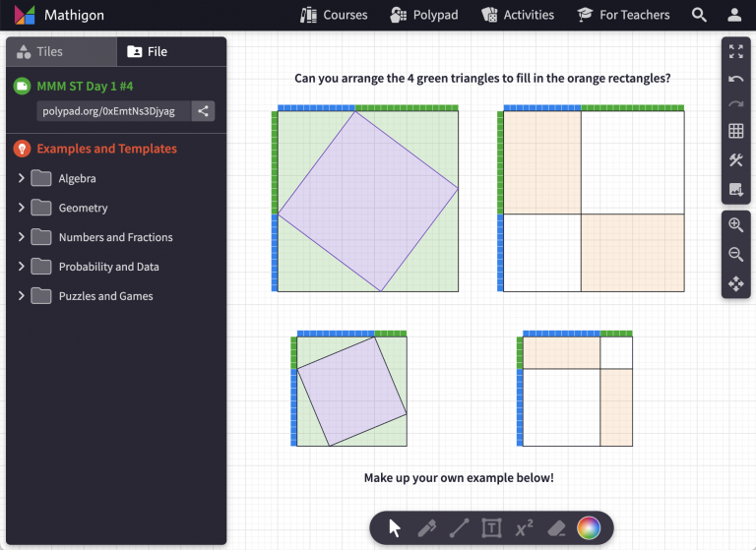Viewport: 756px width, 550px height.
Task: Select the equation x² tool
Action: 524,528
